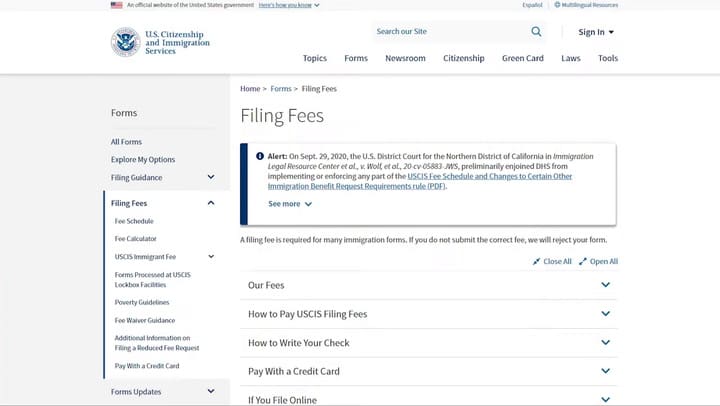Open Fee Calculator sidebar link
Screen dimensions: 720x406
[x=135, y=239]
